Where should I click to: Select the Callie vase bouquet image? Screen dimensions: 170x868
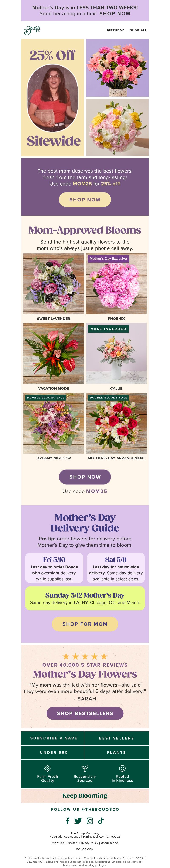116,353
